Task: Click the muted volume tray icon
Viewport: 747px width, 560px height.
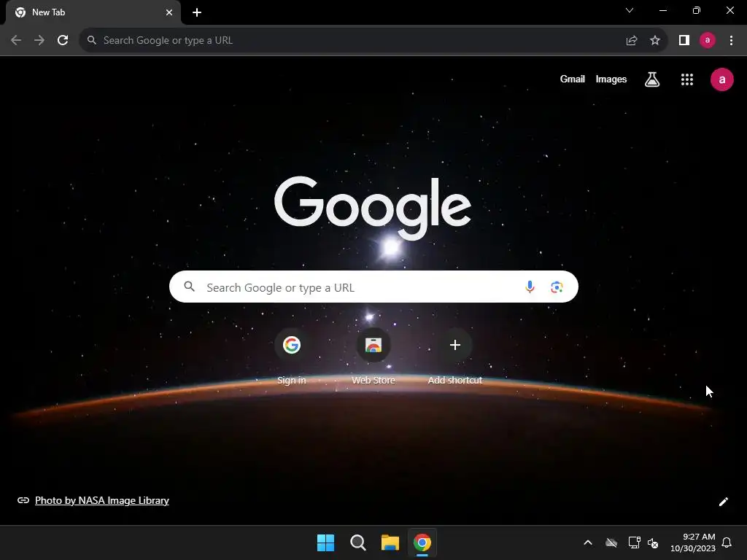Action: pyautogui.click(x=653, y=542)
